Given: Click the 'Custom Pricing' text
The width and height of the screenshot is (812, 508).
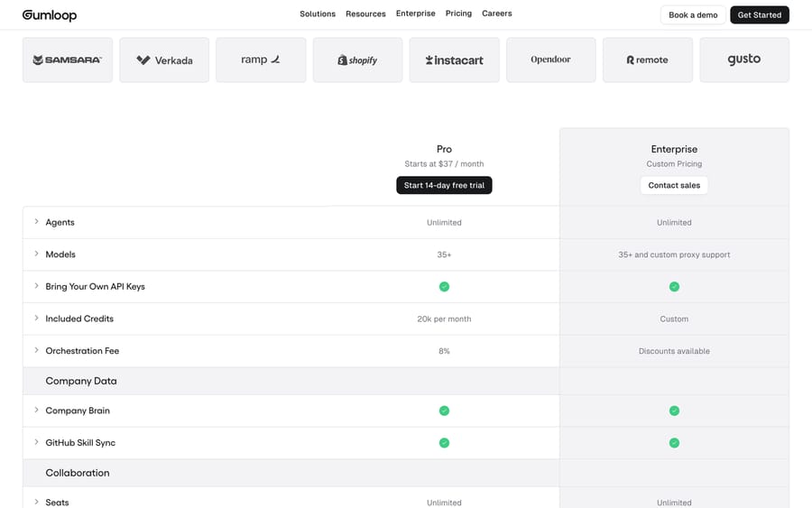Looking at the screenshot, I should tap(674, 163).
